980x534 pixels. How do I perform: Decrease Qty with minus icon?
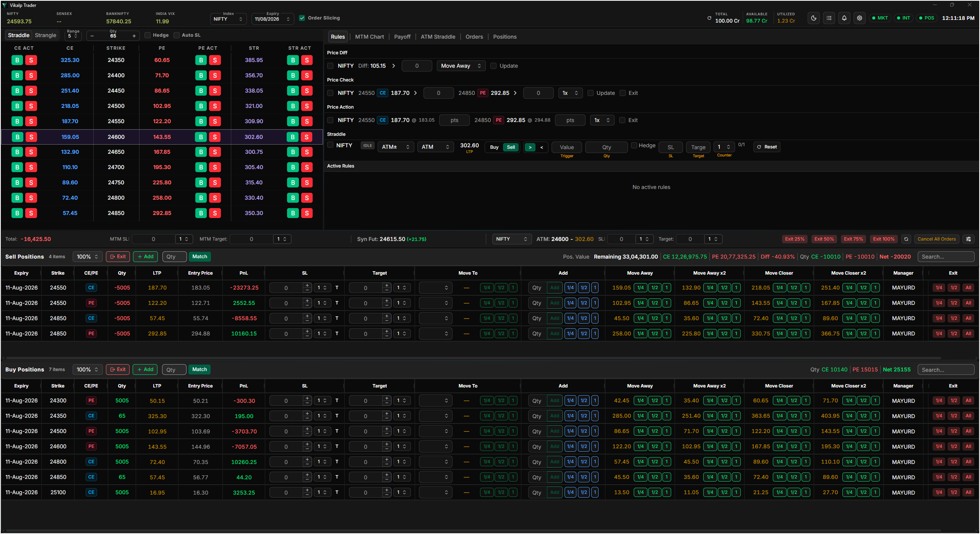[x=92, y=36]
